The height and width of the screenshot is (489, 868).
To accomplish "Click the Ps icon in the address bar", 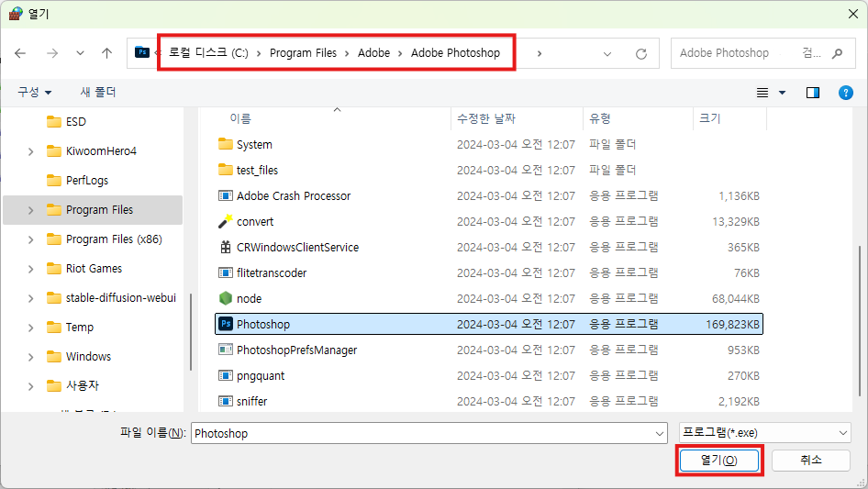I will pos(142,52).
